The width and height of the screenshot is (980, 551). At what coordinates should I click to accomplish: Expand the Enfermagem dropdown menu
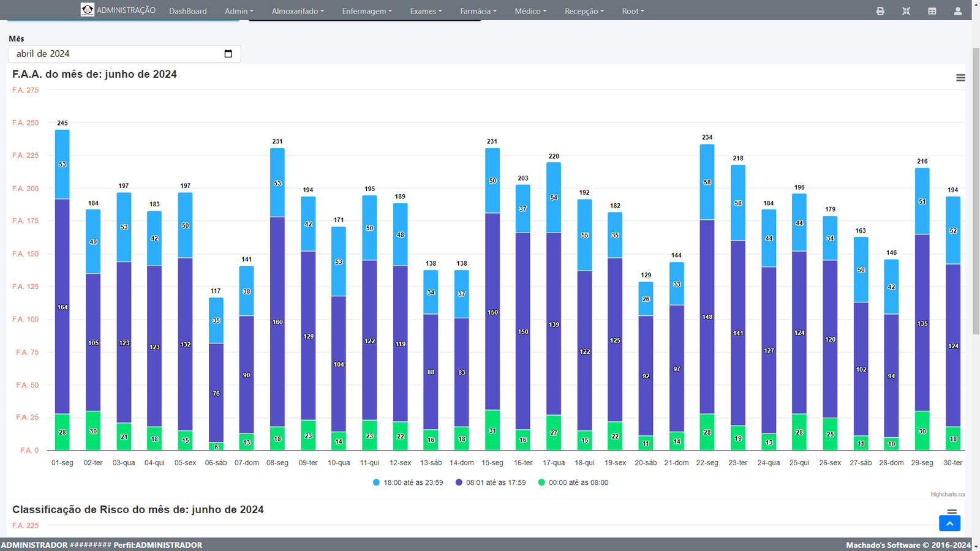point(367,11)
